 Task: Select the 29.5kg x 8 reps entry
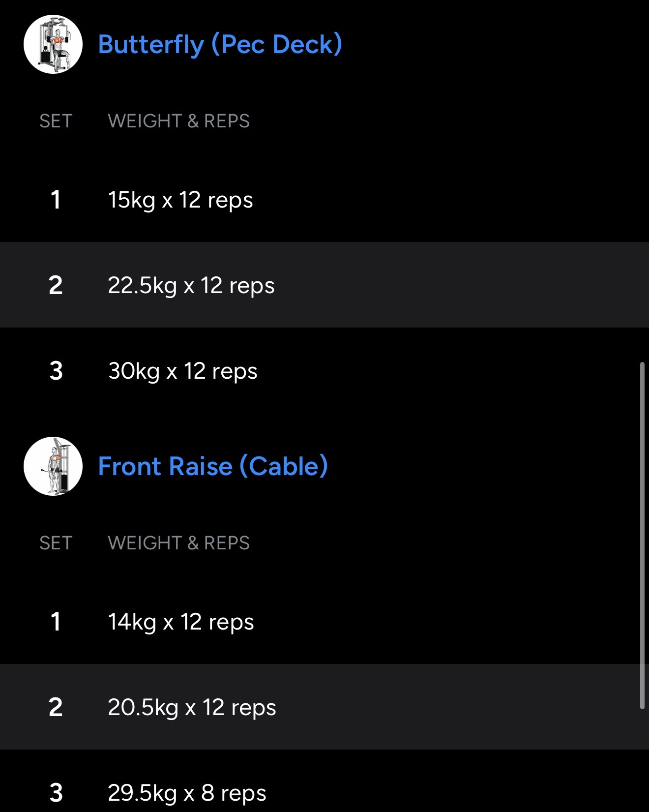187,793
